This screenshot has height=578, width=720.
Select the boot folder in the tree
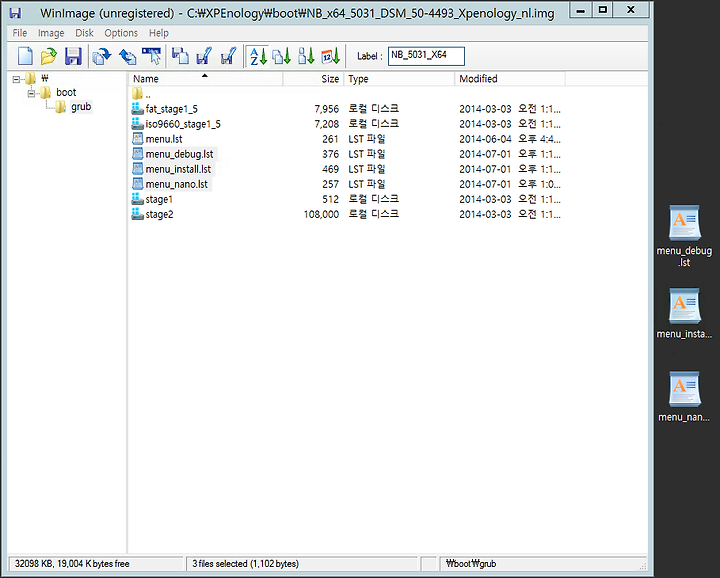click(66, 92)
